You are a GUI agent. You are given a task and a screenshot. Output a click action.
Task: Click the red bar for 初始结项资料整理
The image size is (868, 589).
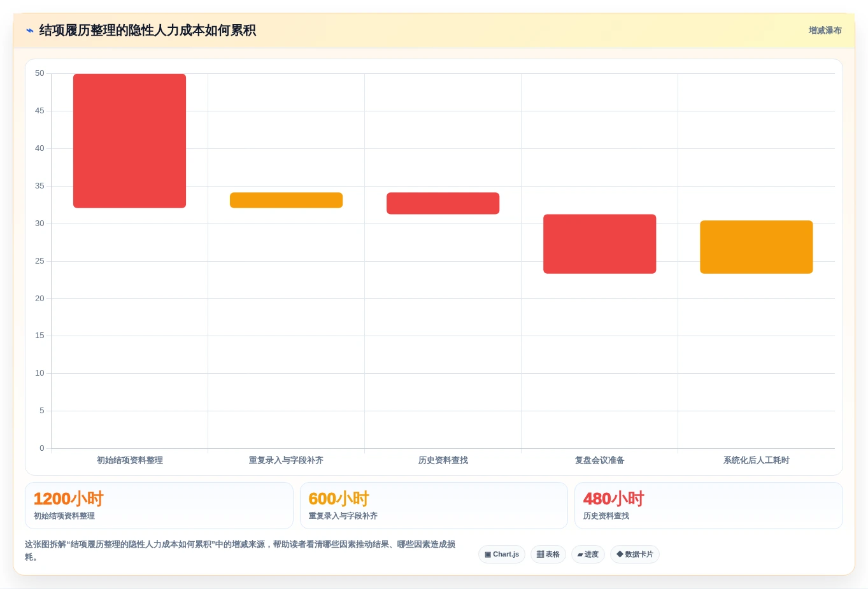129,141
